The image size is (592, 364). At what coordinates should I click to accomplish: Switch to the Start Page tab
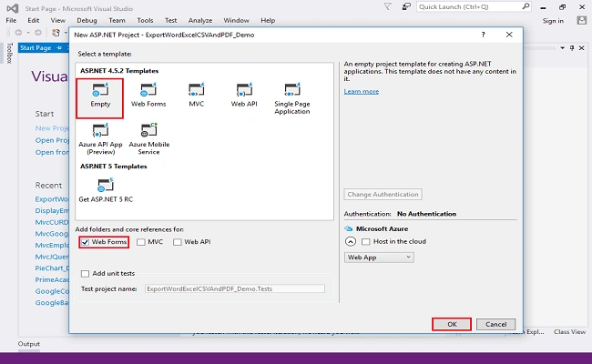point(36,47)
